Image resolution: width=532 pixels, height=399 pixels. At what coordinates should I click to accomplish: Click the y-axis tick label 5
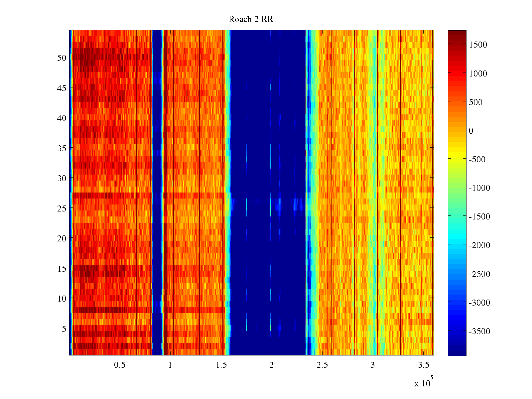(64, 329)
